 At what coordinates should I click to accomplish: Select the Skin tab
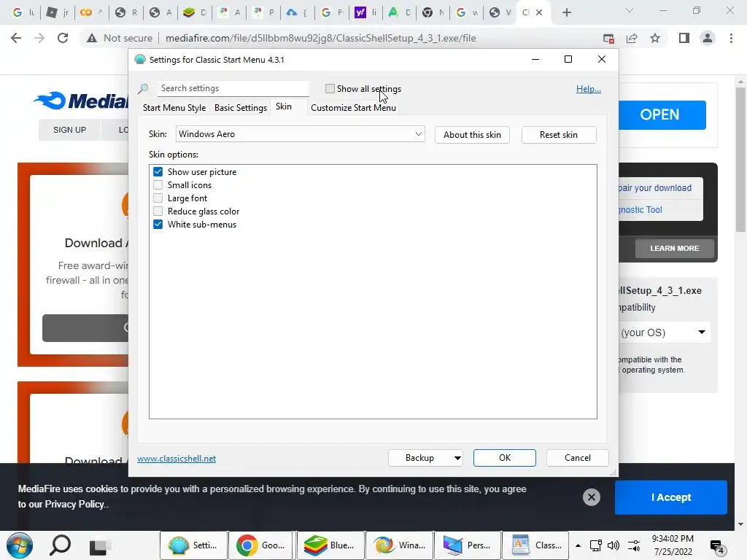pyautogui.click(x=284, y=106)
